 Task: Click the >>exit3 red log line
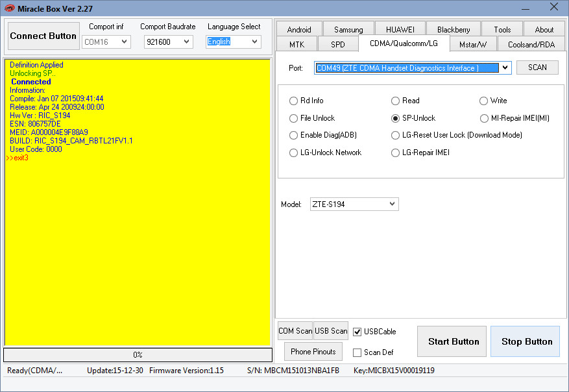tap(17, 158)
